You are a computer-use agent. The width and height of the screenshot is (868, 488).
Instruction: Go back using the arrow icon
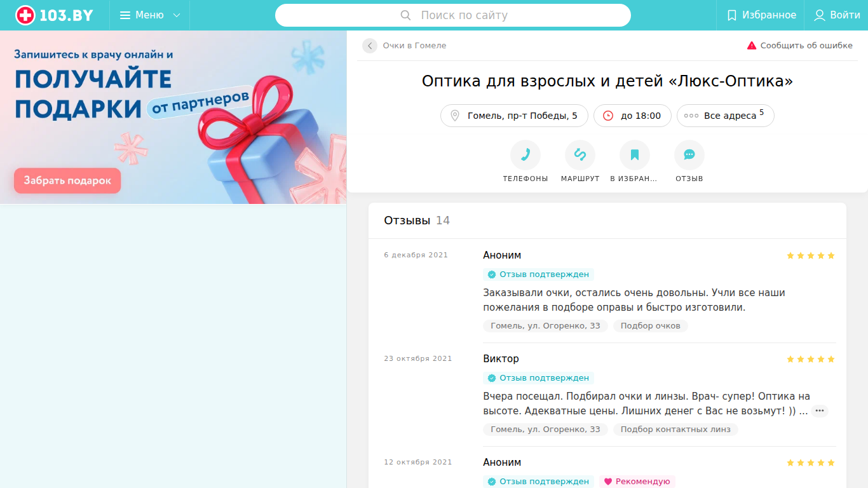[370, 46]
